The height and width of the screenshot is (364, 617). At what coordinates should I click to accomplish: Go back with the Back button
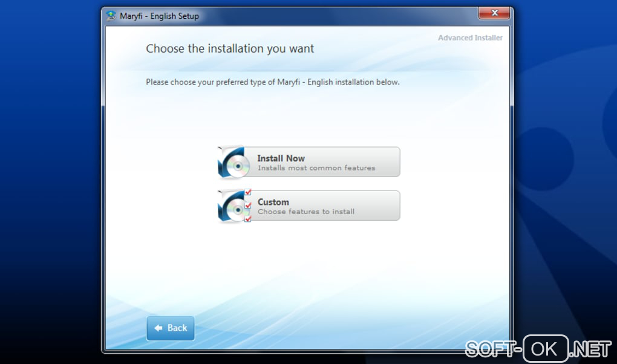coord(171,328)
